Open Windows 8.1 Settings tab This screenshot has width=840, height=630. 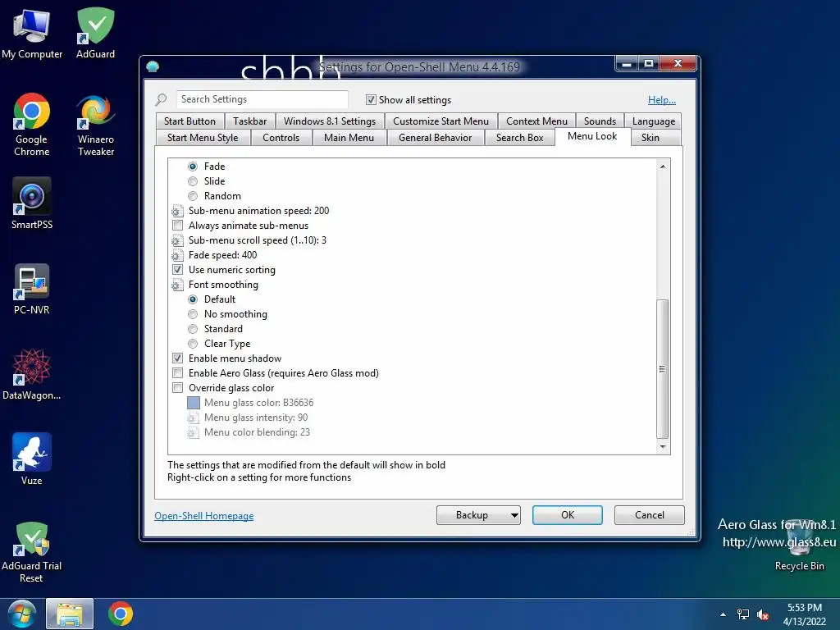click(330, 121)
